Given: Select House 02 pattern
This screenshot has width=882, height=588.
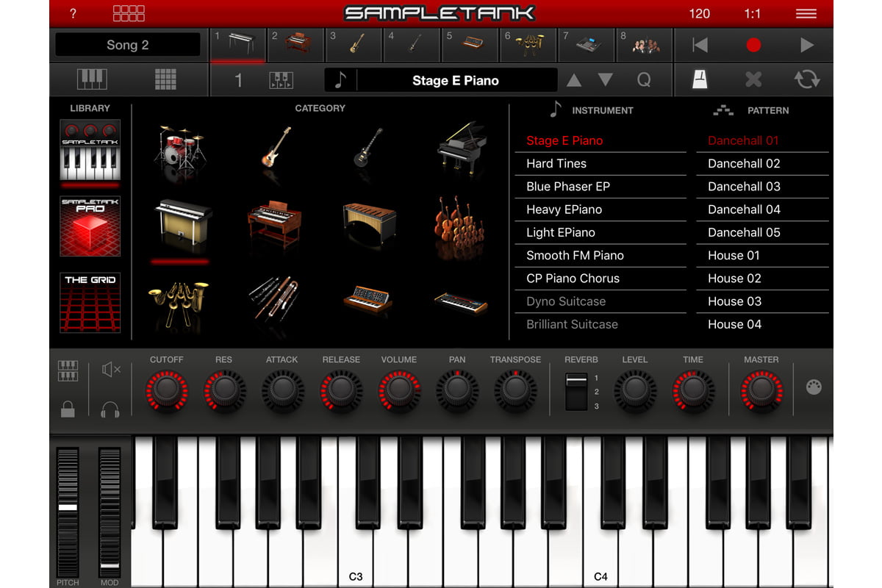Looking at the screenshot, I should (x=762, y=279).
